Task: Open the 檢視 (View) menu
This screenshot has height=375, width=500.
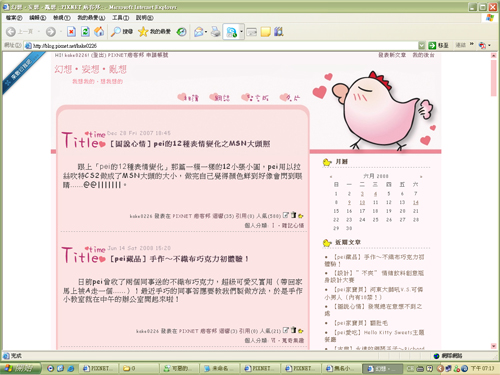Action: pos(62,18)
